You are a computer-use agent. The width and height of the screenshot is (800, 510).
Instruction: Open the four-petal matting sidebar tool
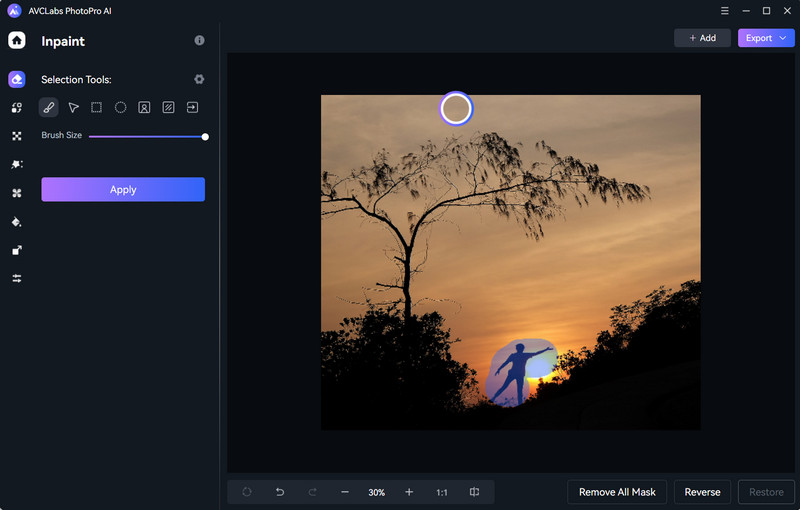(x=16, y=193)
